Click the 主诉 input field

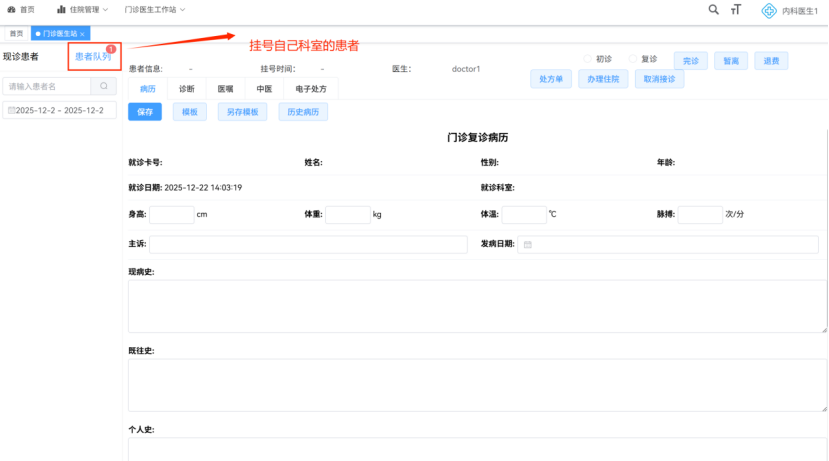click(308, 245)
